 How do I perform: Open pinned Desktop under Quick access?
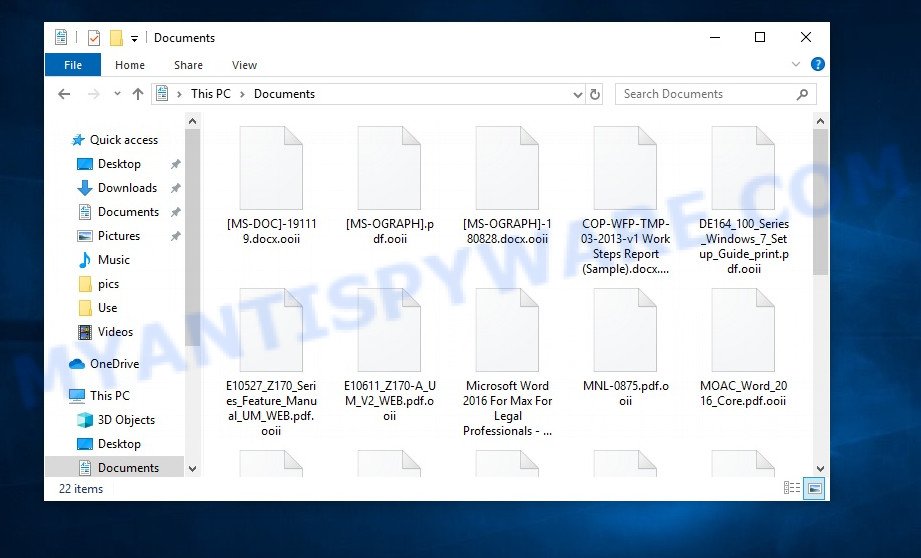pyautogui.click(x=119, y=164)
